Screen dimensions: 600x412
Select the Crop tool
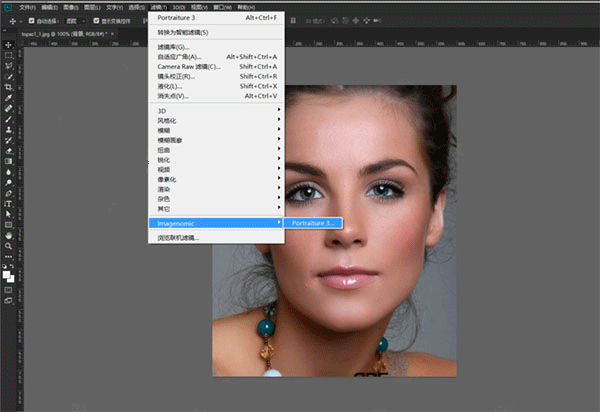coord(8,87)
